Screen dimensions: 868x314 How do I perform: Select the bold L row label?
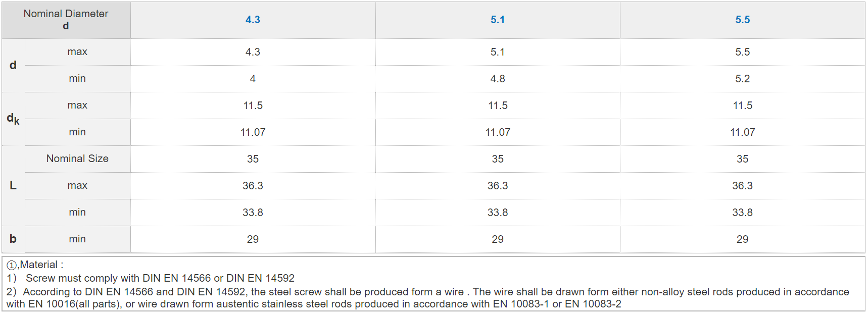(13, 185)
